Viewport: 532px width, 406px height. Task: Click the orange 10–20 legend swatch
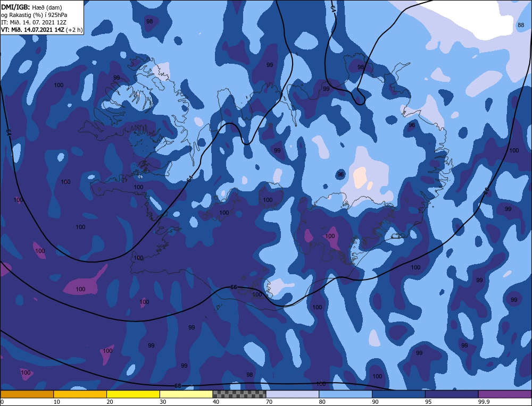80,394
